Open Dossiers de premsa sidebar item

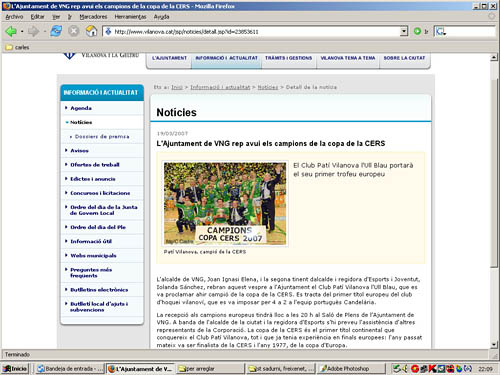102,136
